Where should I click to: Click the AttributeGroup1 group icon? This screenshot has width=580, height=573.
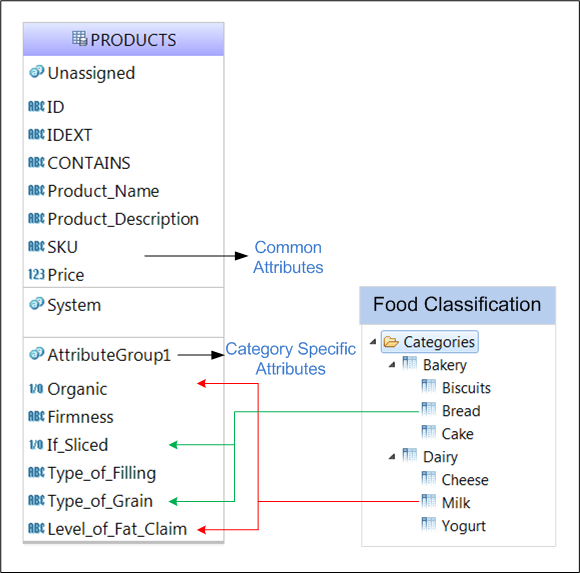tap(37, 354)
